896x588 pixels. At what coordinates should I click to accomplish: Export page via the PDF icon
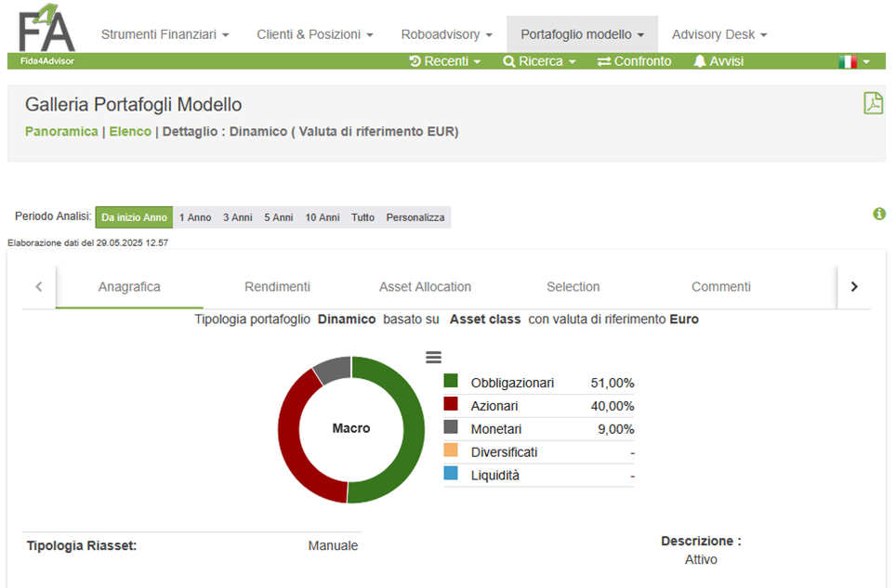tap(873, 103)
